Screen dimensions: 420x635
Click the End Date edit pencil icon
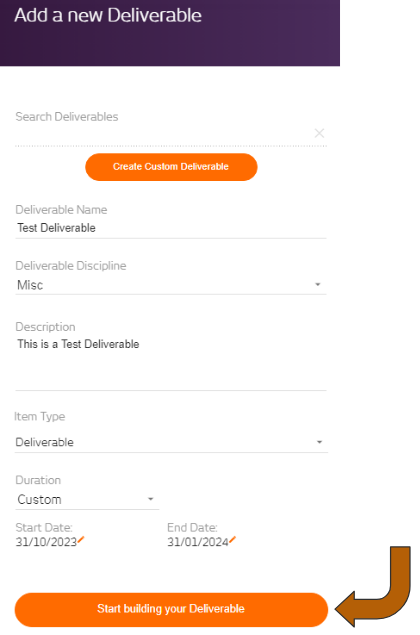pos(232,540)
